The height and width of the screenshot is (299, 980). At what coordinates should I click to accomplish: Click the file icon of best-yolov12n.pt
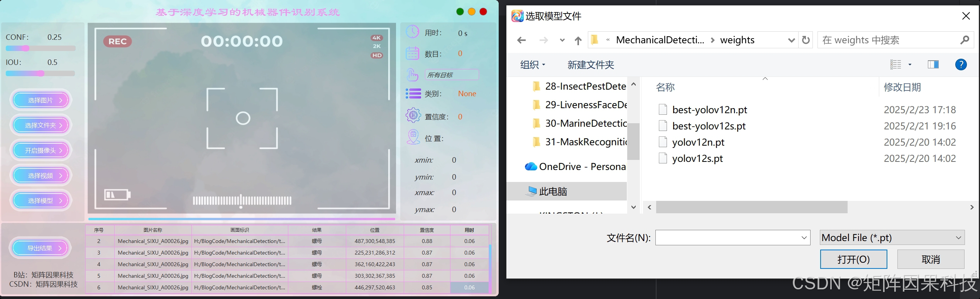663,110
